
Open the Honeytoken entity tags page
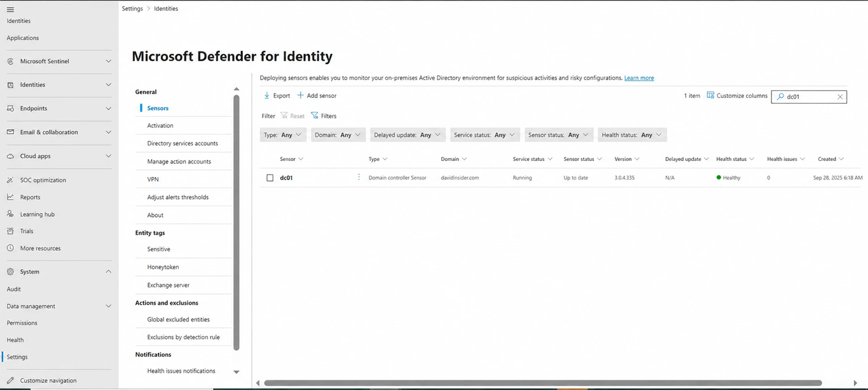(163, 267)
